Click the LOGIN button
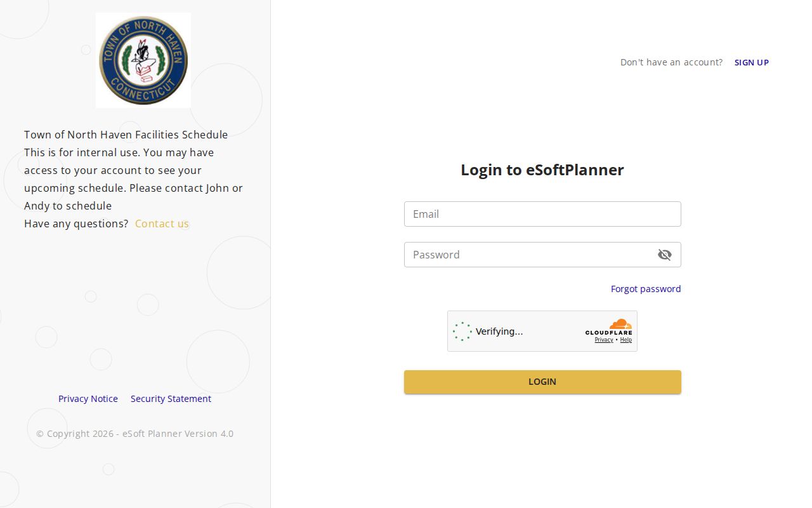The width and height of the screenshot is (812, 508). pyautogui.click(x=542, y=382)
